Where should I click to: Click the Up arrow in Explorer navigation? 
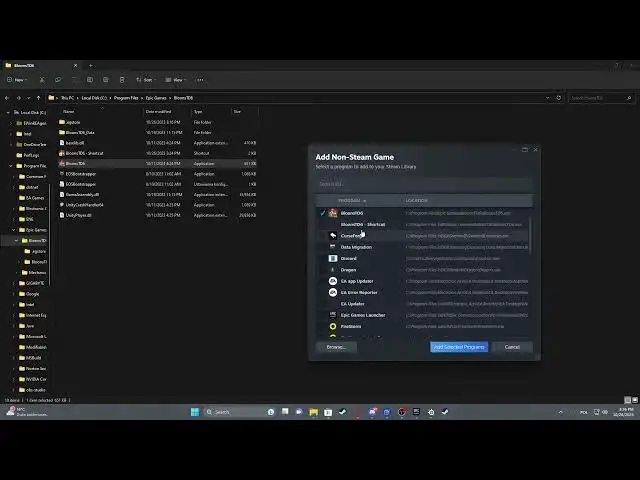[37, 98]
